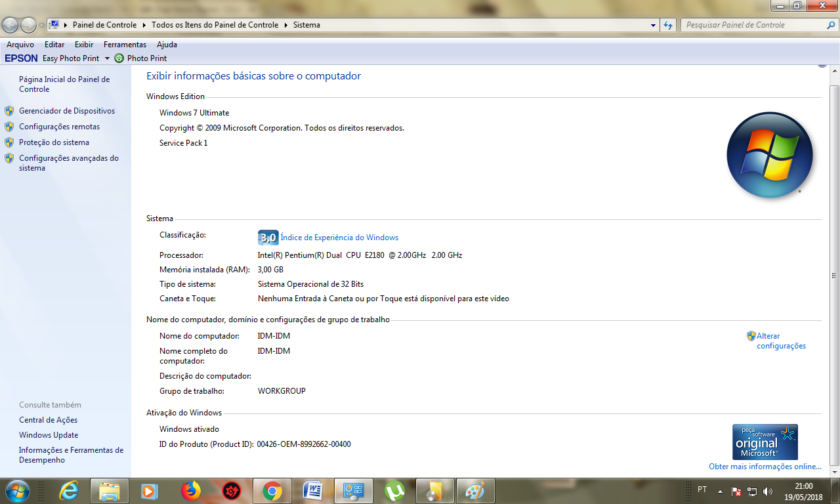Click the address bar refresh button
This screenshot has height=504, width=840.
tap(668, 25)
